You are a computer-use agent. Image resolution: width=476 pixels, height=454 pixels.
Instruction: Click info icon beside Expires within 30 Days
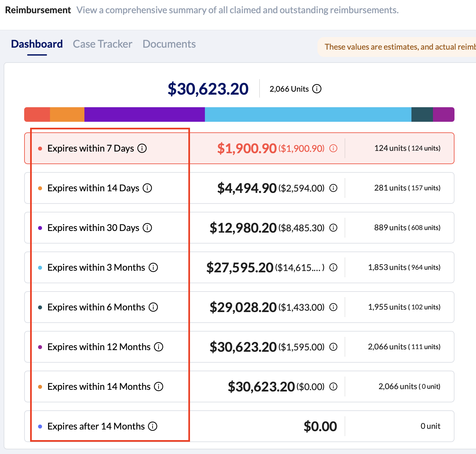[x=147, y=228]
